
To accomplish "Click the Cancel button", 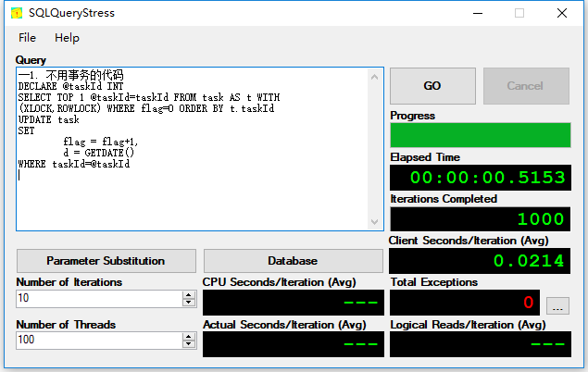I will [x=526, y=86].
